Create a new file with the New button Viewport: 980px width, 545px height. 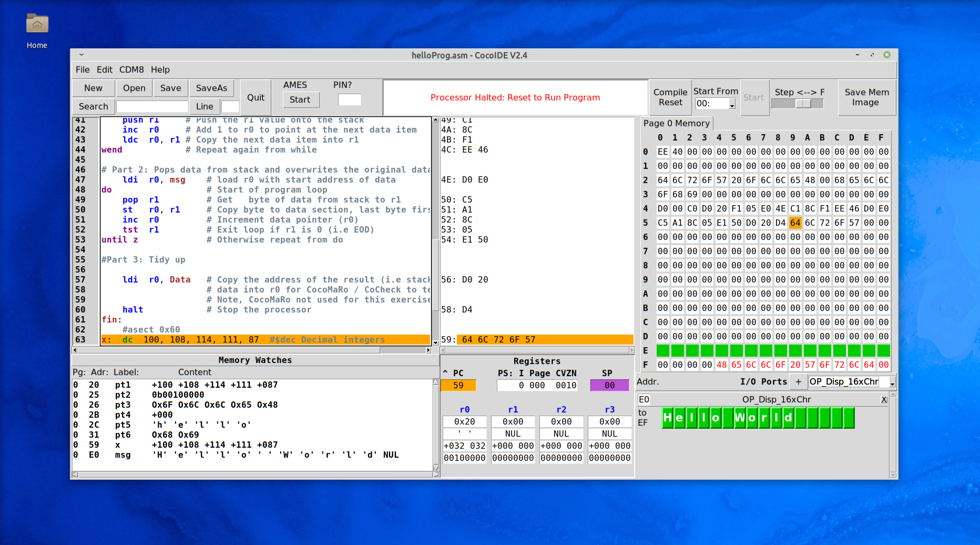pyautogui.click(x=93, y=88)
